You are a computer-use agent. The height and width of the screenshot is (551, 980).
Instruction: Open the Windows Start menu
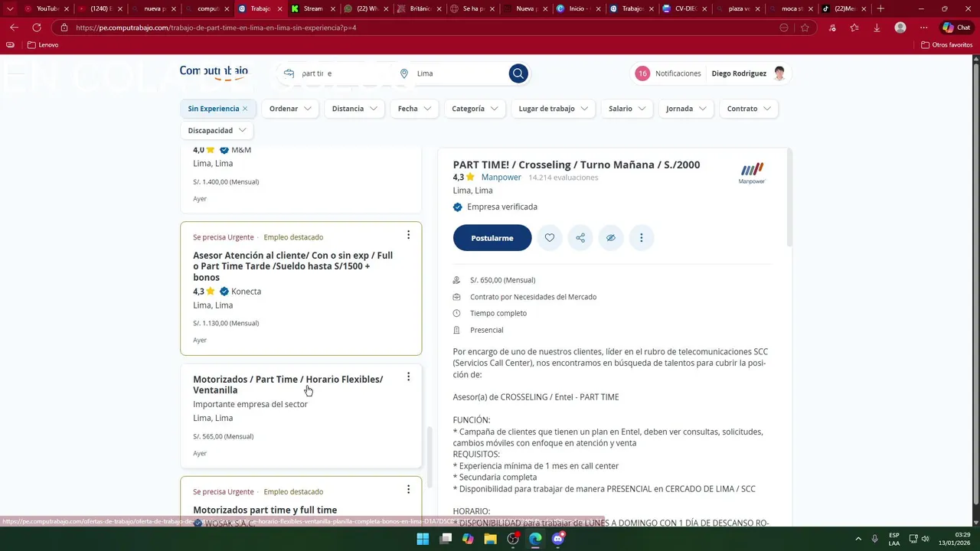click(423, 539)
